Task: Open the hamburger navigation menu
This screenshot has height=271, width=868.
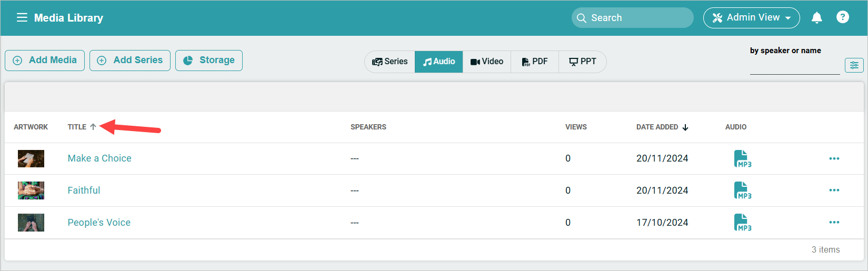Action: coord(22,17)
